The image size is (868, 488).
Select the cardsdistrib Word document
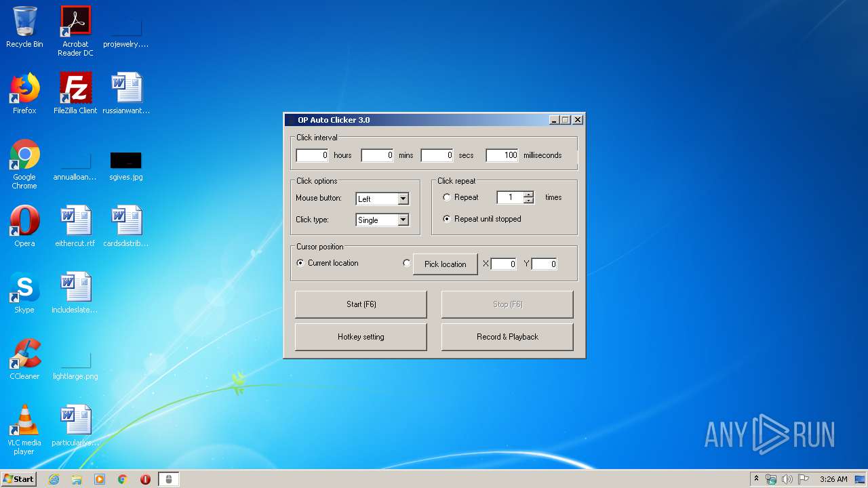tap(126, 226)
